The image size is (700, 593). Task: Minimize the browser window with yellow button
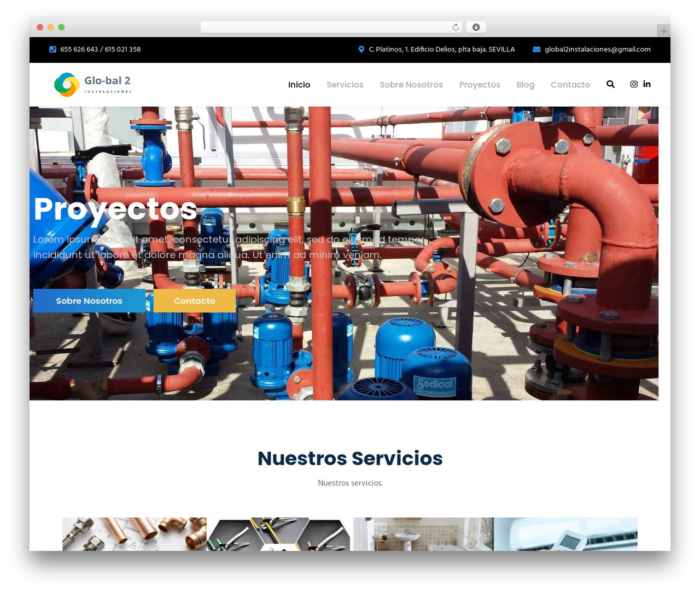point(51,27)
